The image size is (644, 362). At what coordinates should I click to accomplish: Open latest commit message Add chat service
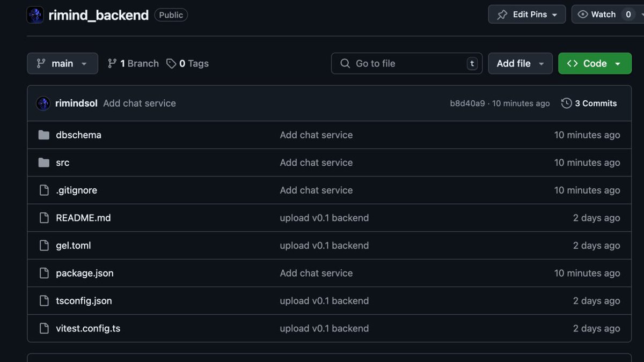(140, 103)
